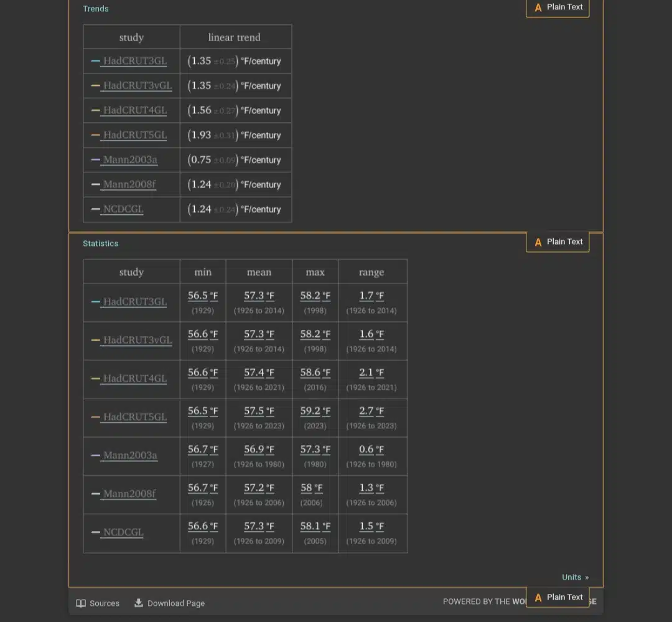Click the Sources book icon
Image resolution: width=672 pixels, height=622 pixels.
pos(80,603)
